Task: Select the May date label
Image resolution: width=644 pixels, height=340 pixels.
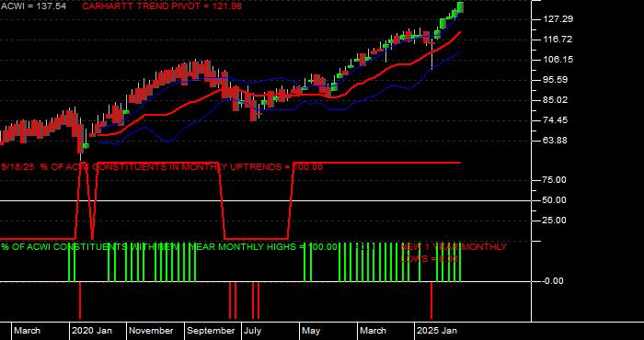Action: [x=311, y=331]
